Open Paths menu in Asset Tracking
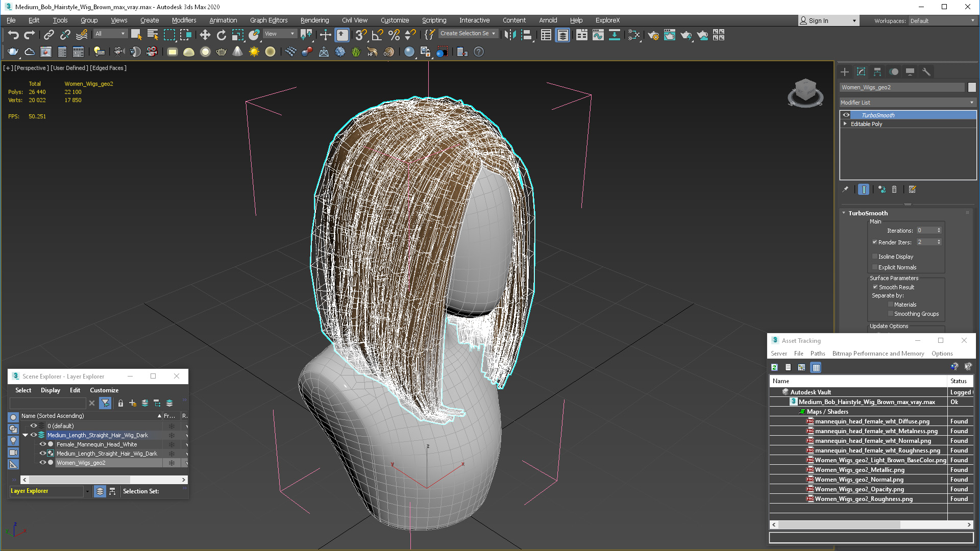Screen dimensions: 980x551 tap(818, 354)
